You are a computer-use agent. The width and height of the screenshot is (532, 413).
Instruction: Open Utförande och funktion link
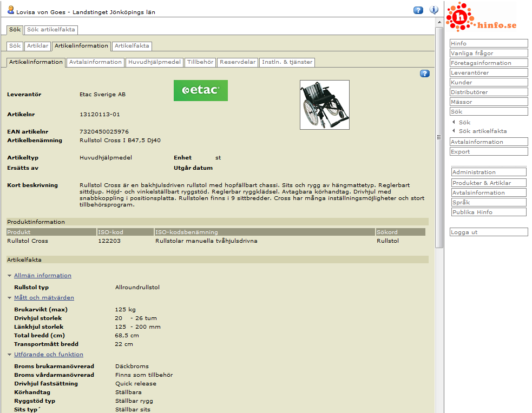(49, 354)
